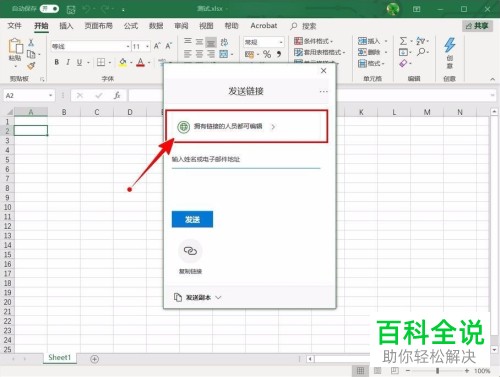Screen dimensions: 500x377
Task: Click the comma style icon
Action: pos(279,54)
